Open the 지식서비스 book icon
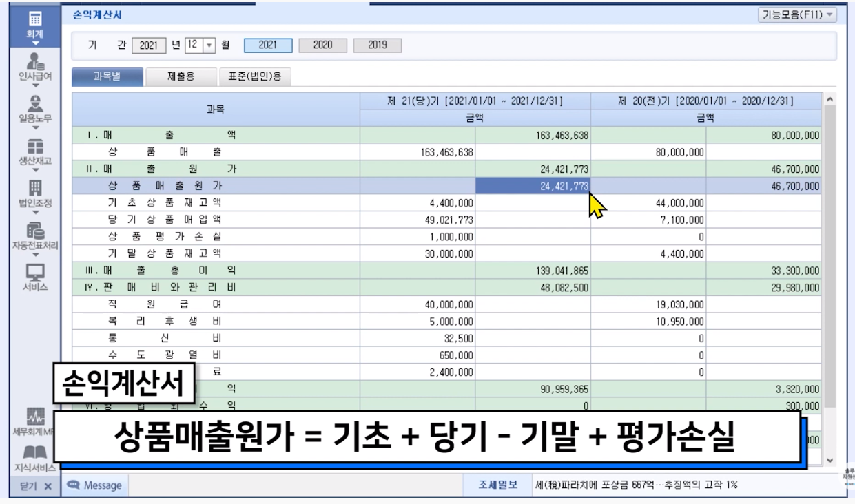Screen dimensions: 855x504 tap(35, 454)
